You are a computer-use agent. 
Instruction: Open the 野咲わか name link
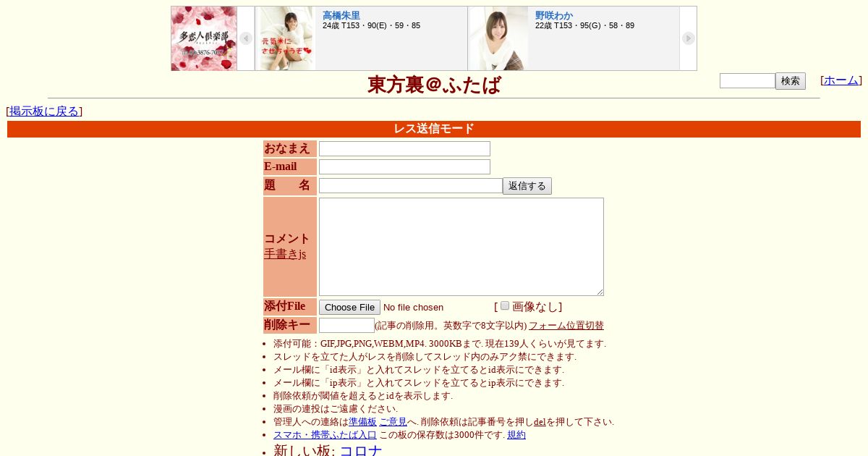point(554,15)
